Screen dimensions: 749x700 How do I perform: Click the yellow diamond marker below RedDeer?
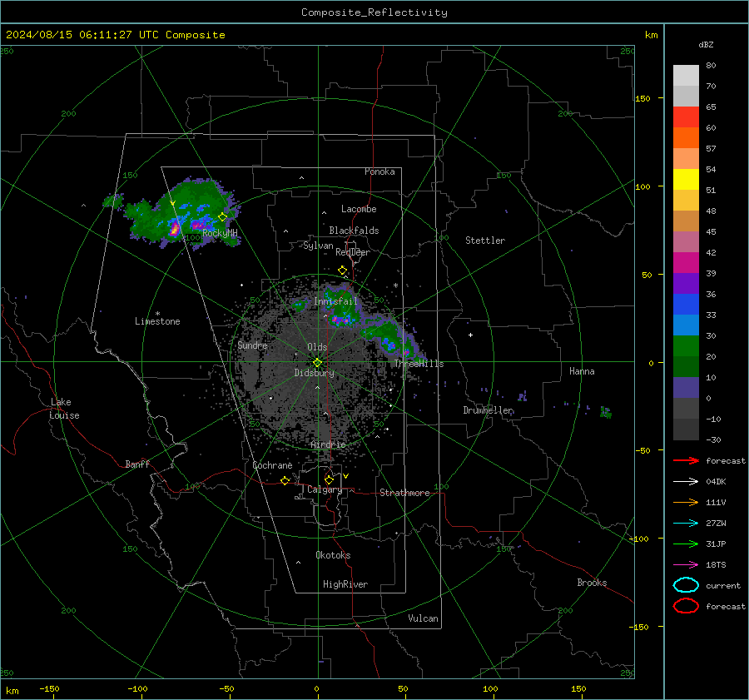pos(343,271)
